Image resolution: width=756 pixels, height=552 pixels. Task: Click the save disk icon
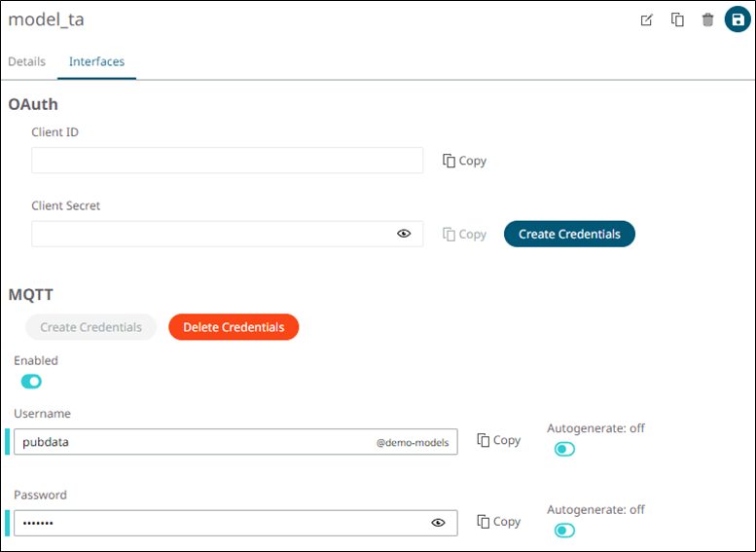(738, 19)
